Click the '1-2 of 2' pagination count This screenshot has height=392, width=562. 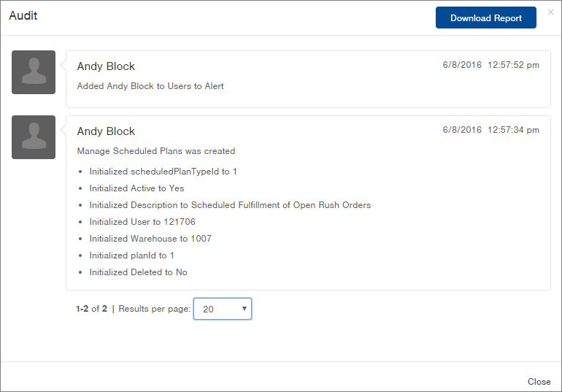tap(91, 309)
